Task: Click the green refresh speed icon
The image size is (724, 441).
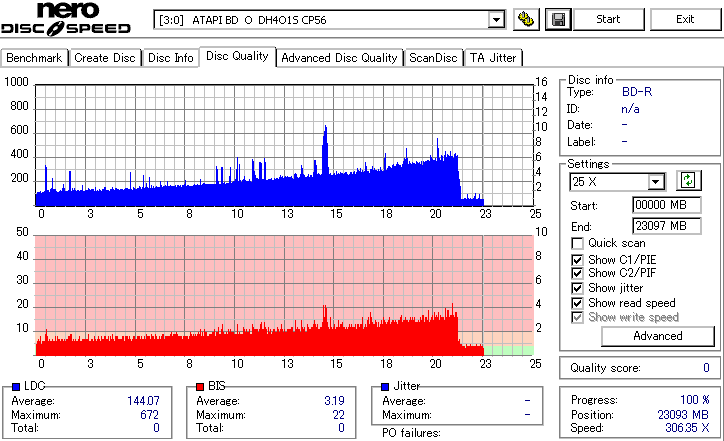Action: 688,180
